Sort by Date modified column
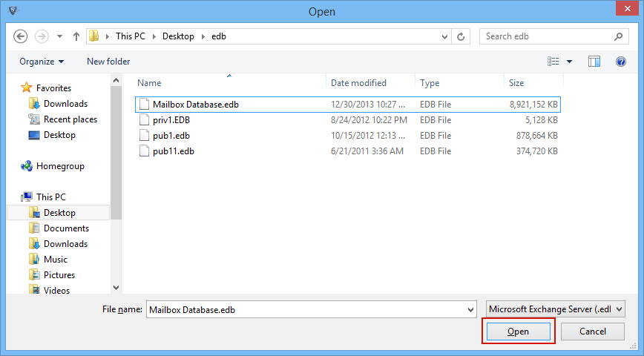The image size is (644, 356). tap(358, 83)
